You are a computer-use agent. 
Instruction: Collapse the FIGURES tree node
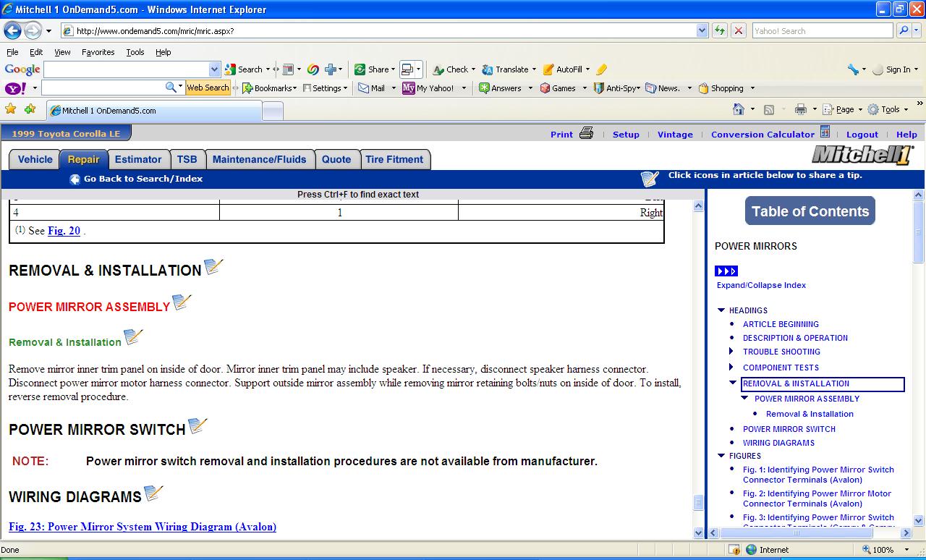click(x=721, y=456)
